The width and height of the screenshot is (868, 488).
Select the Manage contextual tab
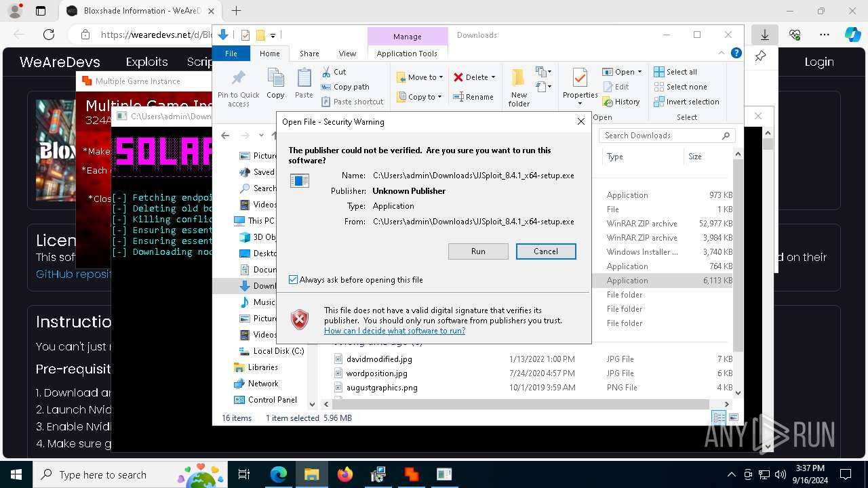tap(407, 37)
